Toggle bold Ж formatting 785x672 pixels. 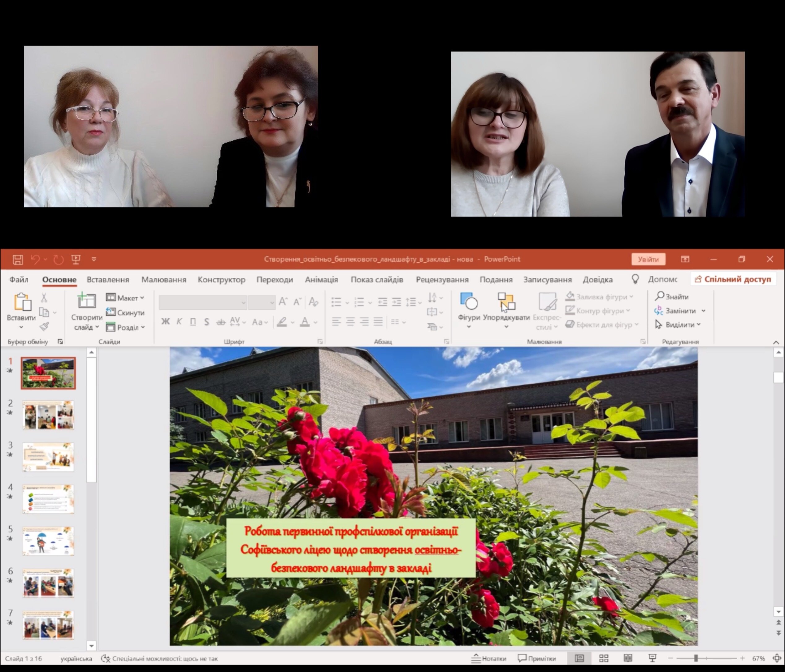pos(165,322)
